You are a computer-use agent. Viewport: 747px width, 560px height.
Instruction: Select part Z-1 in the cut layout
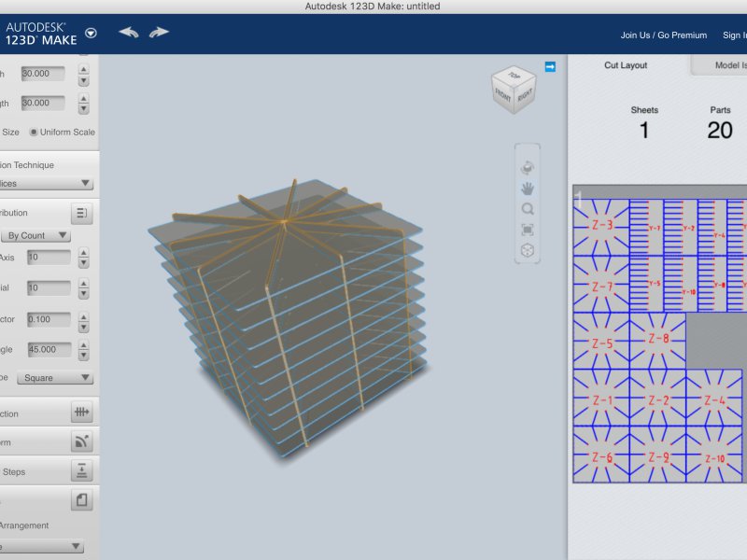click(601, 398)
